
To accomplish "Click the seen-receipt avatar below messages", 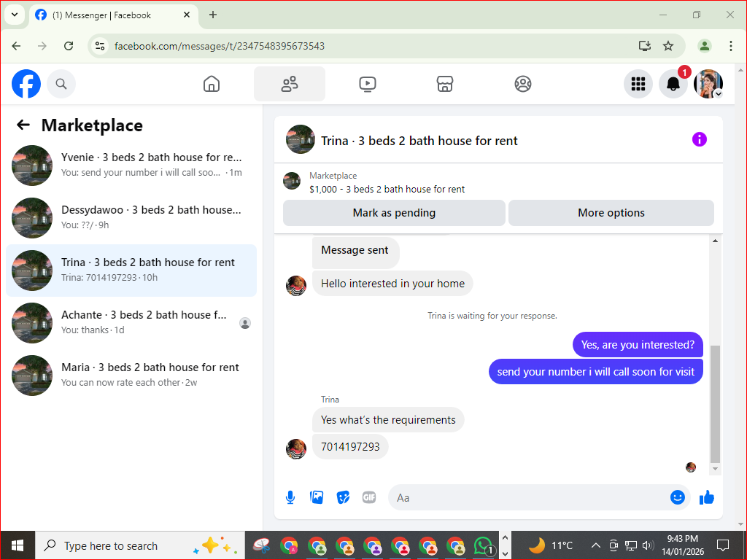I will tap(691, 467).
